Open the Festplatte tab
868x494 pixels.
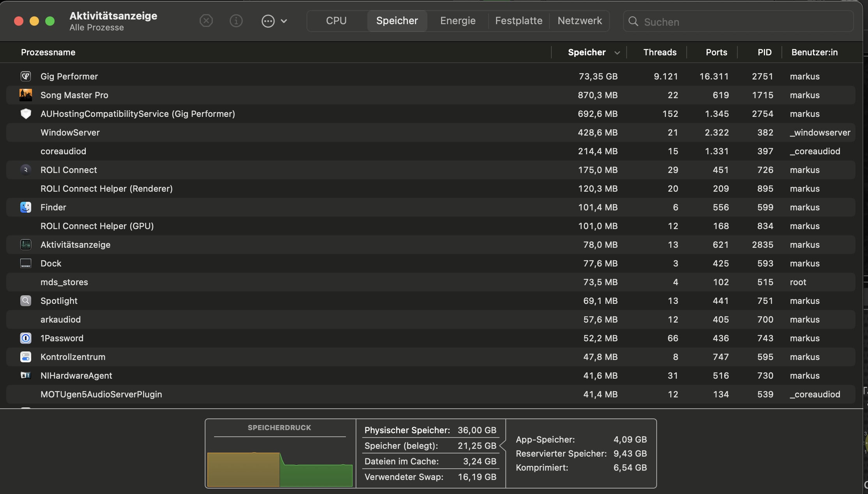519,21
